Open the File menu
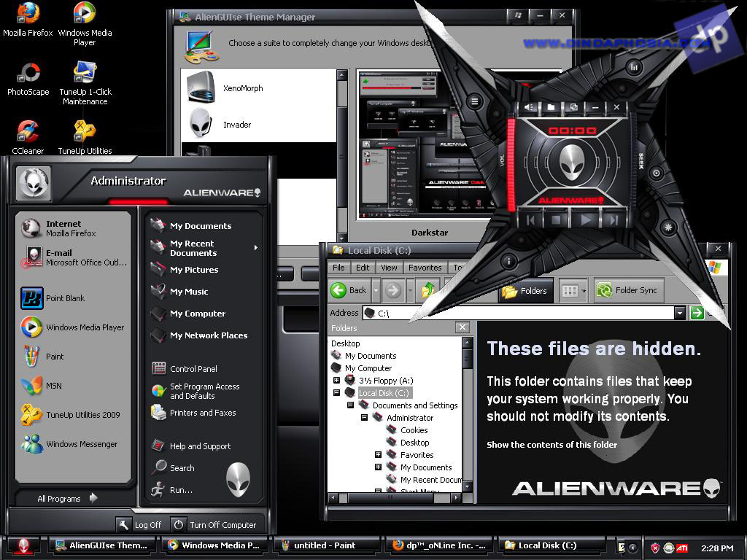 click(338, 268)
